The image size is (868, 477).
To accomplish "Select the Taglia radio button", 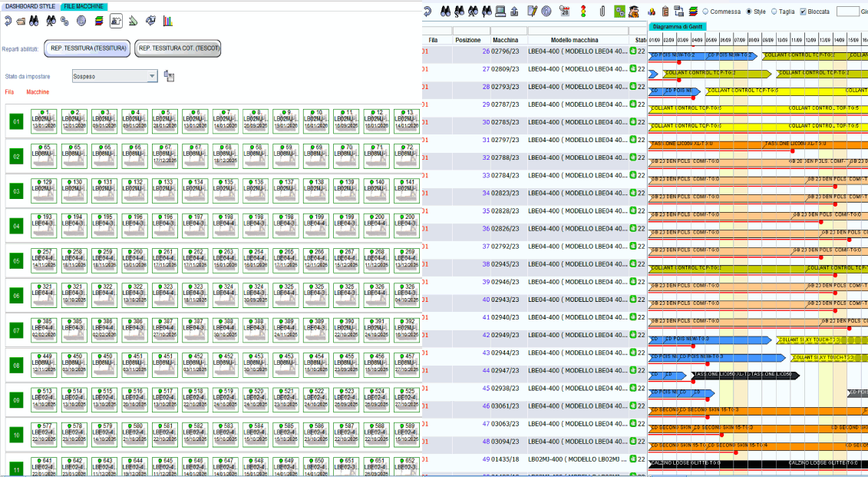I will (774, 11).
